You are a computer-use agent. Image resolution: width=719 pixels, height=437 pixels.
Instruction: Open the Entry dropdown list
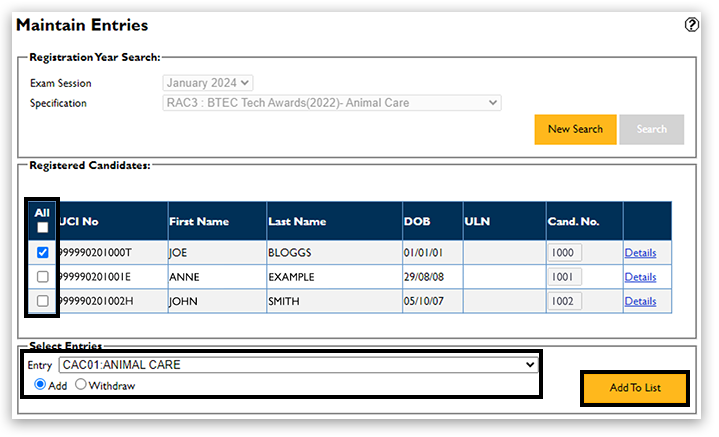click(x=298, y=365)
